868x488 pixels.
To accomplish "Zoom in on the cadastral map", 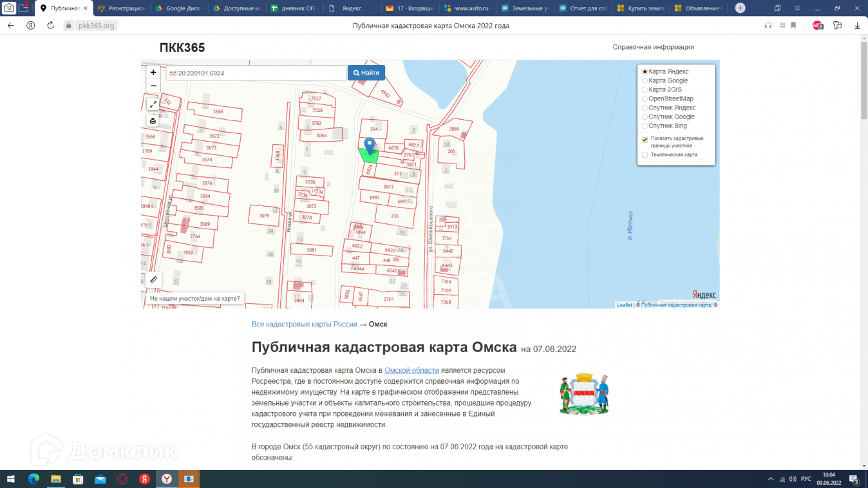I will click(x=153, y=73).
